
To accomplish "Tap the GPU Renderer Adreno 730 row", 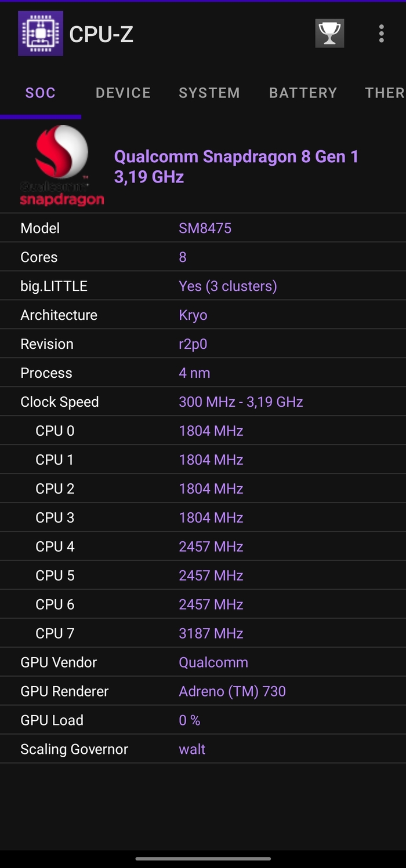I will [x=203, y=692].
